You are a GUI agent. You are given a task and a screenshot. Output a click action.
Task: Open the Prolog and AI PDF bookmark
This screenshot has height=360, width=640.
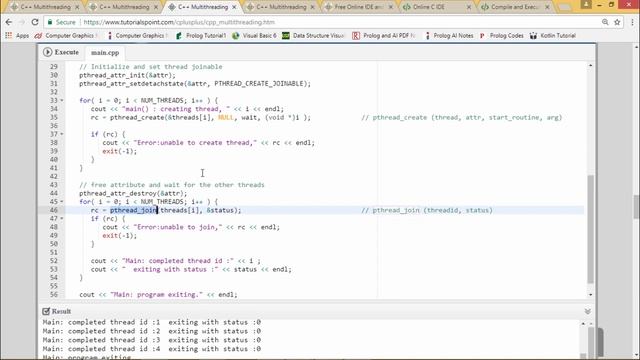[384, 36]
